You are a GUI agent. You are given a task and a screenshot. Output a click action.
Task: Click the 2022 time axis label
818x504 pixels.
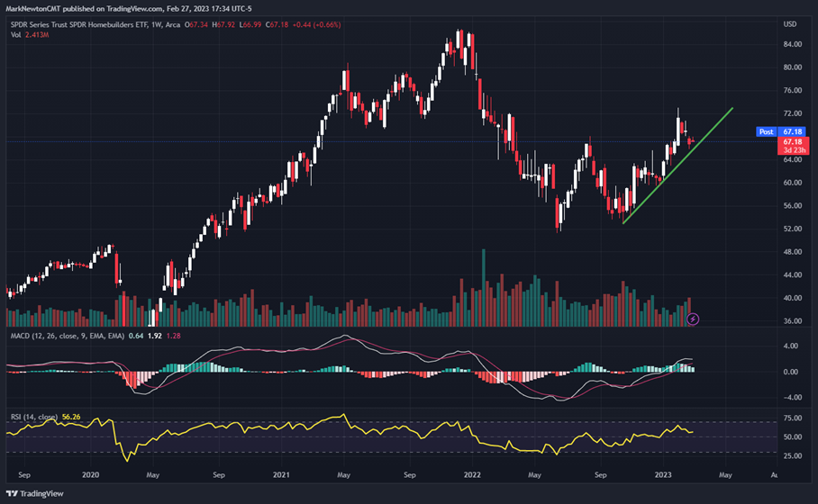point(472,475)
